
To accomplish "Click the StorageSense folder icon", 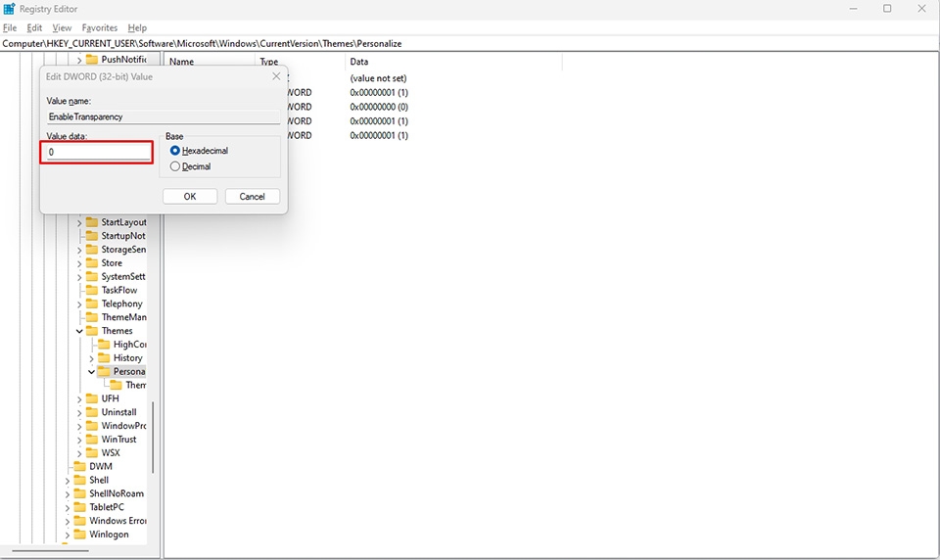I will [x=92, y=250].
